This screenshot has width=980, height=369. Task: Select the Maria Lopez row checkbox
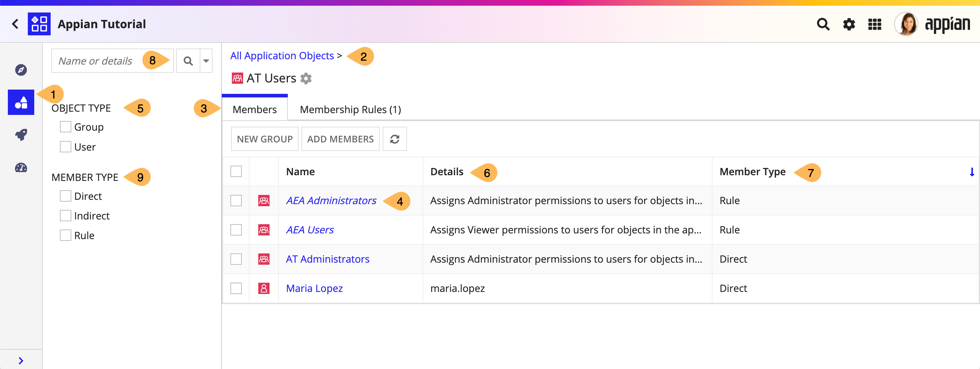click(236, 288)
